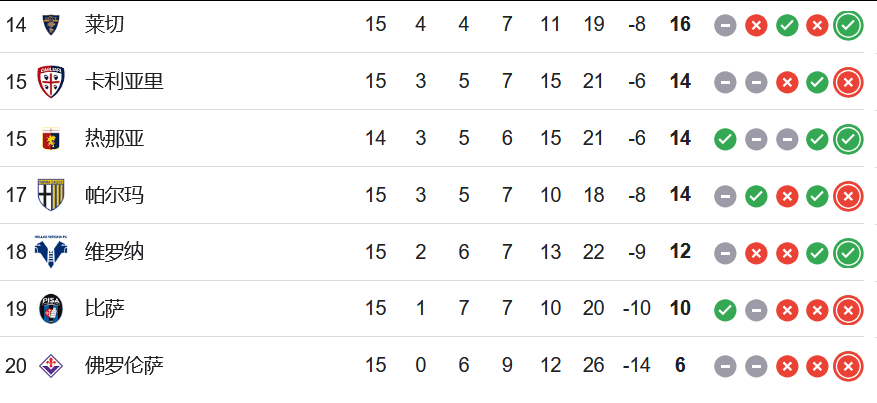This screenshot has width=877, height=403.
Task: Click 比萨's first green win icon
Action: (725, 310)
